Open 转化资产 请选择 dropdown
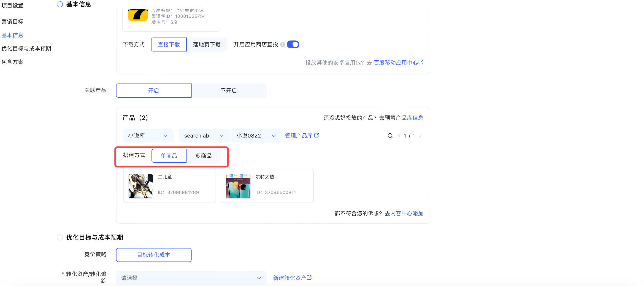Screen dimensions: 644x286 pyautogui.click(x=191, y=278)
